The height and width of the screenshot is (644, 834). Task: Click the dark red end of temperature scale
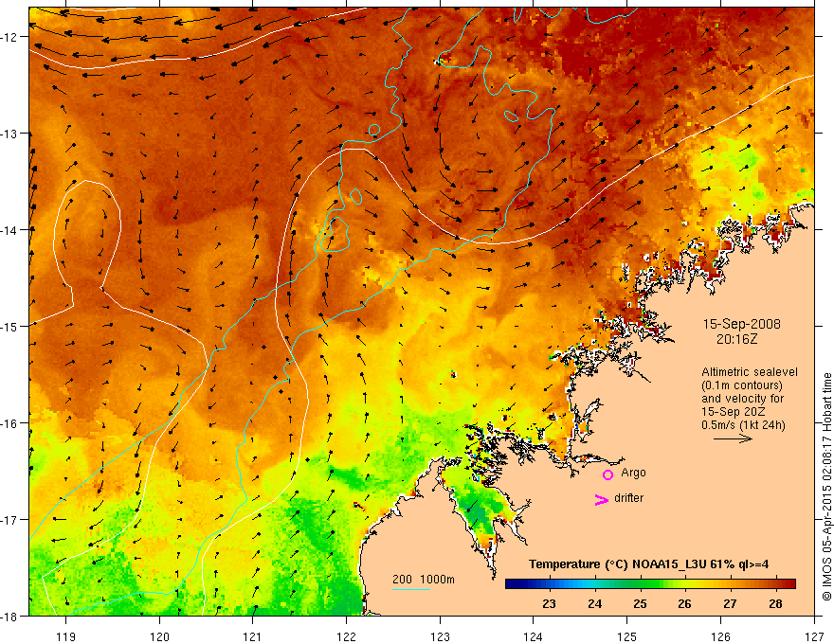click(x=789, y=584)
